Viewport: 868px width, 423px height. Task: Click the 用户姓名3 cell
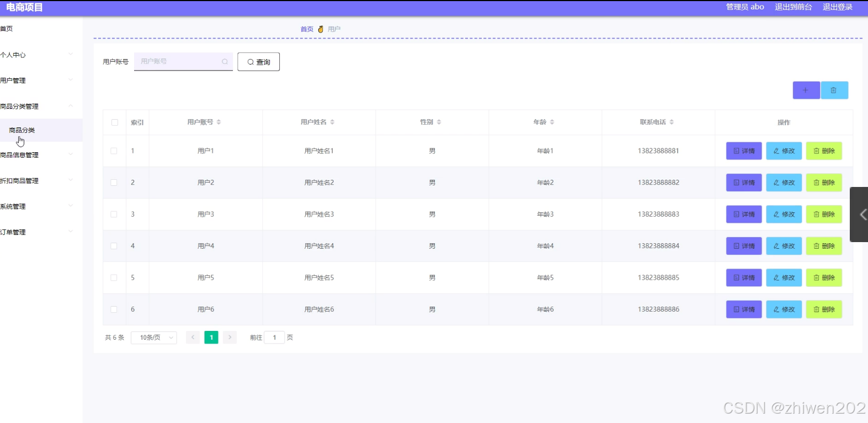[x=319, y=215]
